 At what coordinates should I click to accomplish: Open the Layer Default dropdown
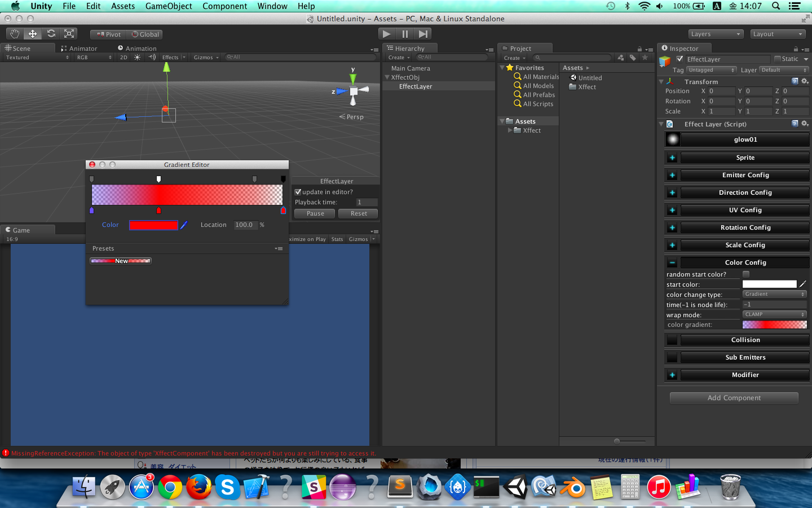pos(784,70)
